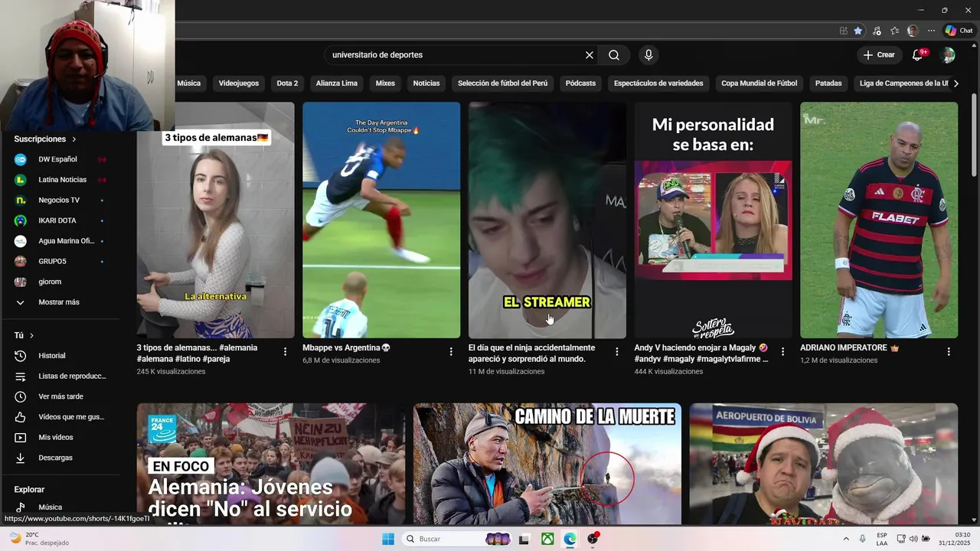The image size is (980, 551).
Task: Expand the Suscripciones section header
Action: coord(45,139)
